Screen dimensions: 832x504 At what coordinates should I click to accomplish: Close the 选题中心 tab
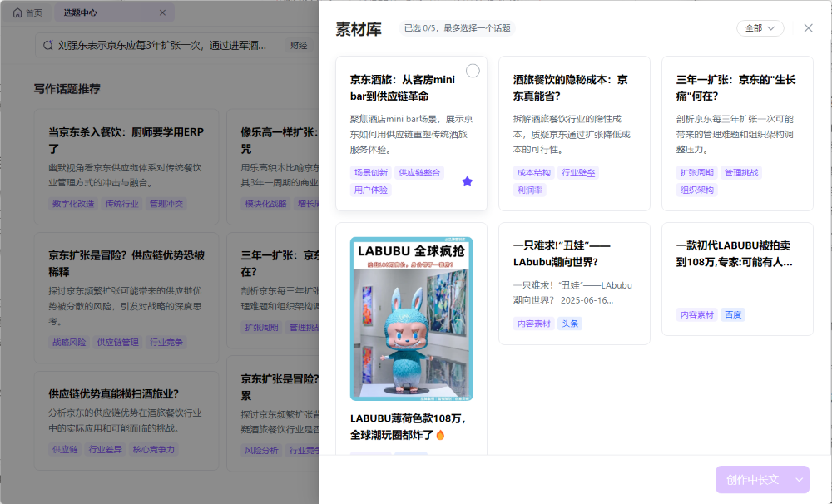tap(162, 12)
